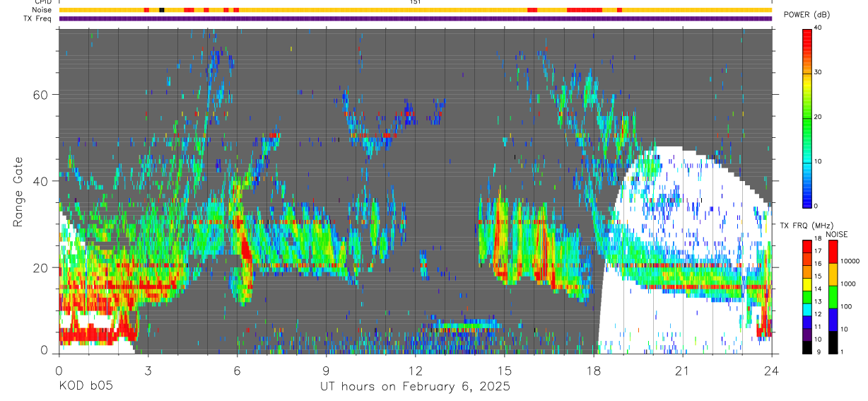Image resolution: width=868 pixels, height=401 pixels.
Task: Click the 40 dB tick on power colorbar
Action: 819,28
